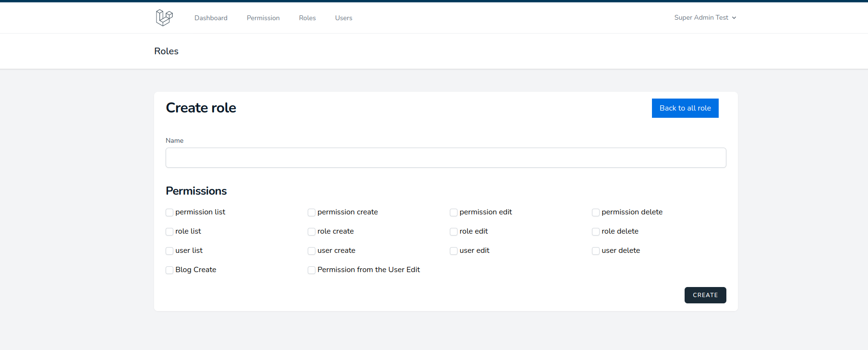This screenshot has width=868, height=350.
Task: Click the Back to all role button
Action: (685, 108)
